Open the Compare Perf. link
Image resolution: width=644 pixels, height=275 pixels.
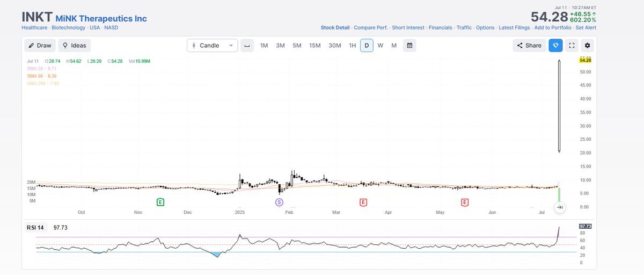click(371, 27)
